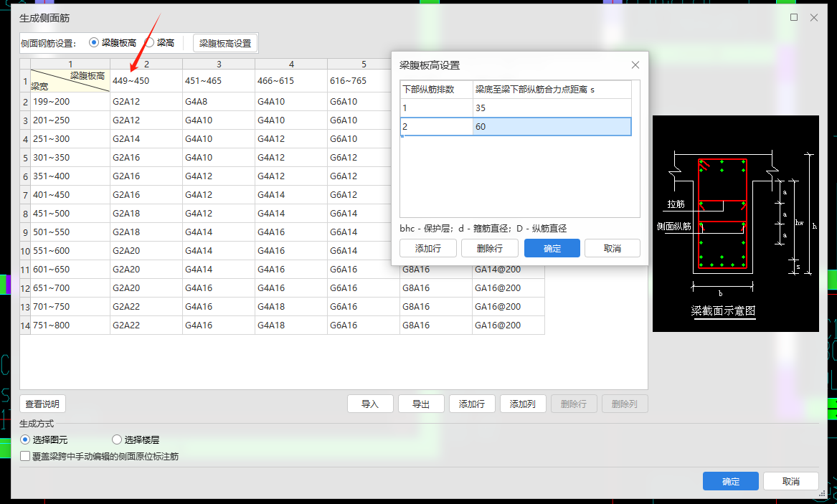Click row header number 8
The image size is (837, 504).
click(x=25, y=214)
